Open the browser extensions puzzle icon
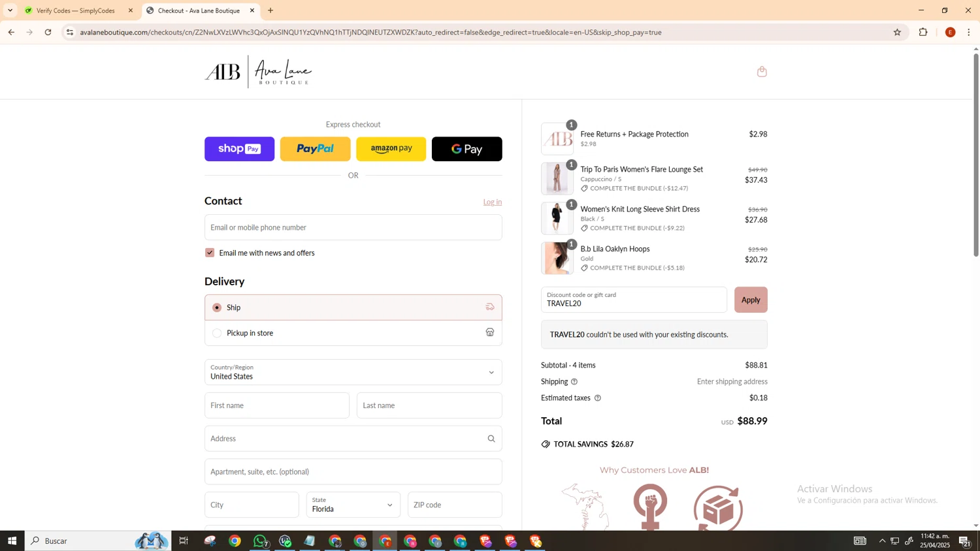The height and width of the screenshot is (551, 980). click(923, 32)
